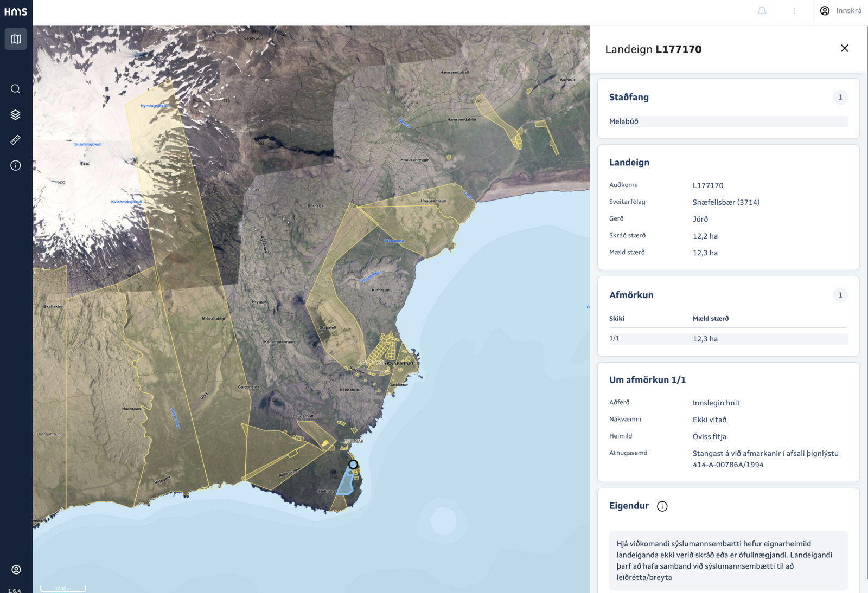Viewport: 868px width, 593px height.
Task: Select the 1/1 afmörkun table row
Action: [x=728, y=339]
